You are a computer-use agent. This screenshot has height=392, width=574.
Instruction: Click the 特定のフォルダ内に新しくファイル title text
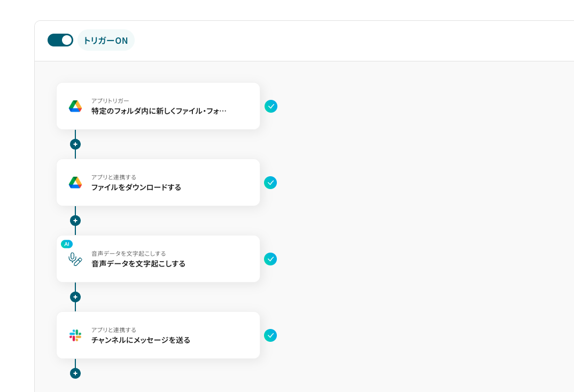tap(159, 111)
